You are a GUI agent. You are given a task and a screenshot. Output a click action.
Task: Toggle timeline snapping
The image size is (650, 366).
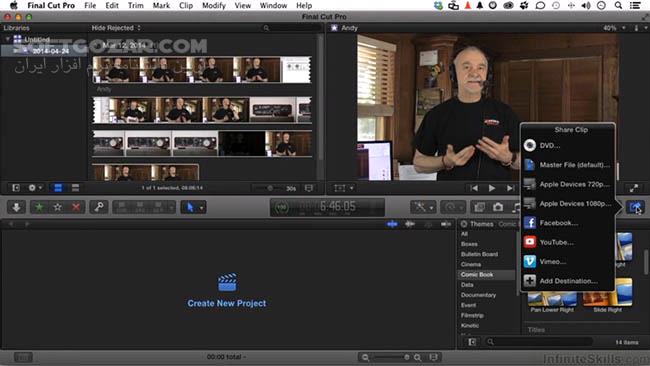tap(446, 224)
